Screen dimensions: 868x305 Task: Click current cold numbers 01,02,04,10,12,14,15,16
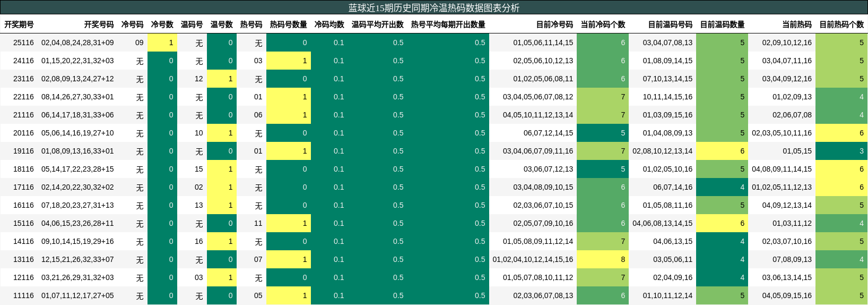point(533,259)
